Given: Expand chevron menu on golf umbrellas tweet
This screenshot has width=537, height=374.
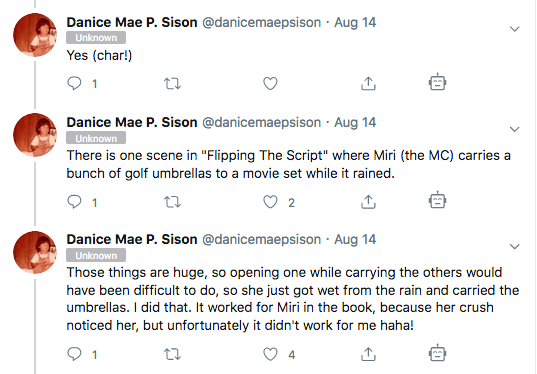Looking at the screenshot, I should (x=515, y=129).
